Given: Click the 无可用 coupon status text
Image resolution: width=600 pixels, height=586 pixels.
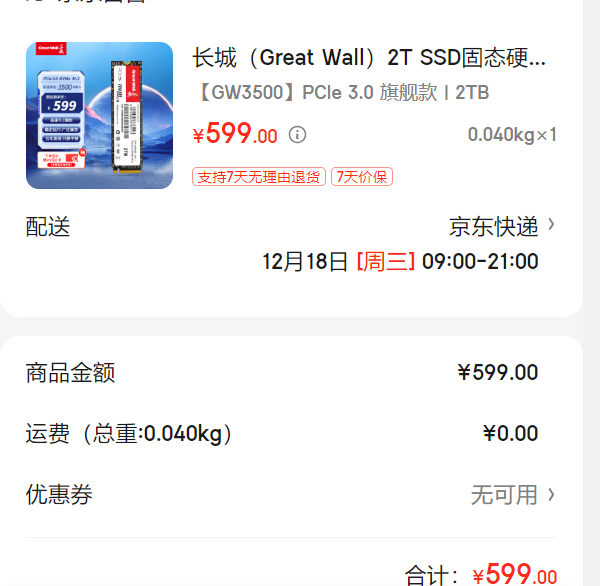Looking at the screenshot, I should 504,495.
